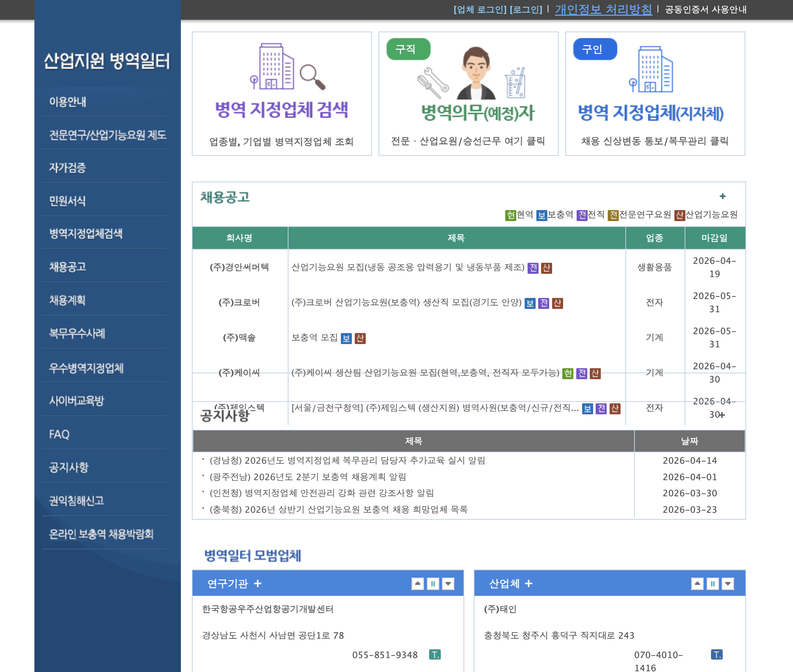Screen dimensions: 793x672
Task: Click the [로그인] link at top
Action: [526, 10]
